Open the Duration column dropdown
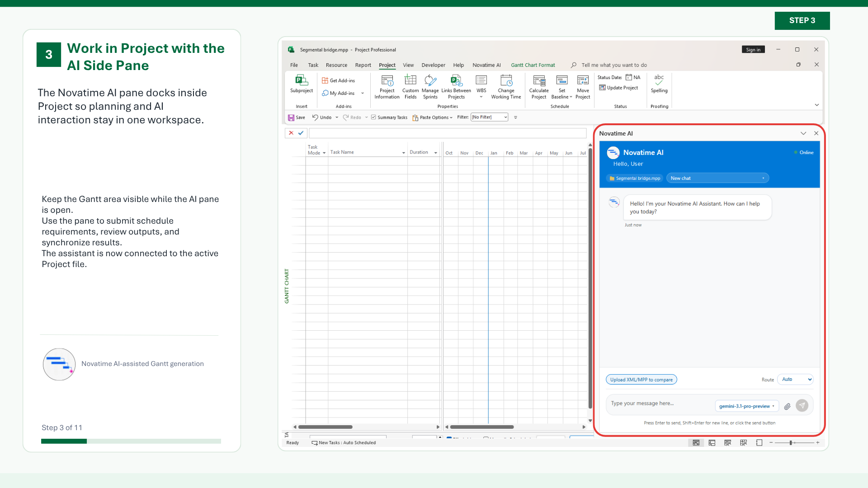The width and height of the screenshot is (868, 488). click(436, 153)
